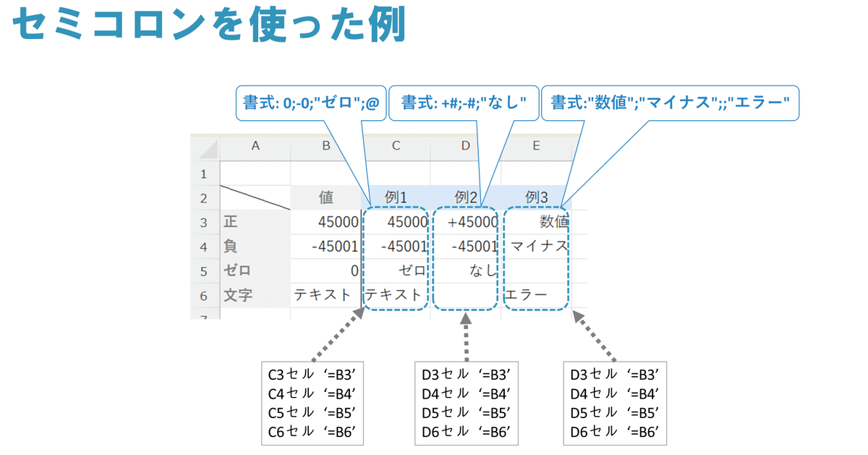Select column header C
868x455 pixels.
click(x=396, y=148)
